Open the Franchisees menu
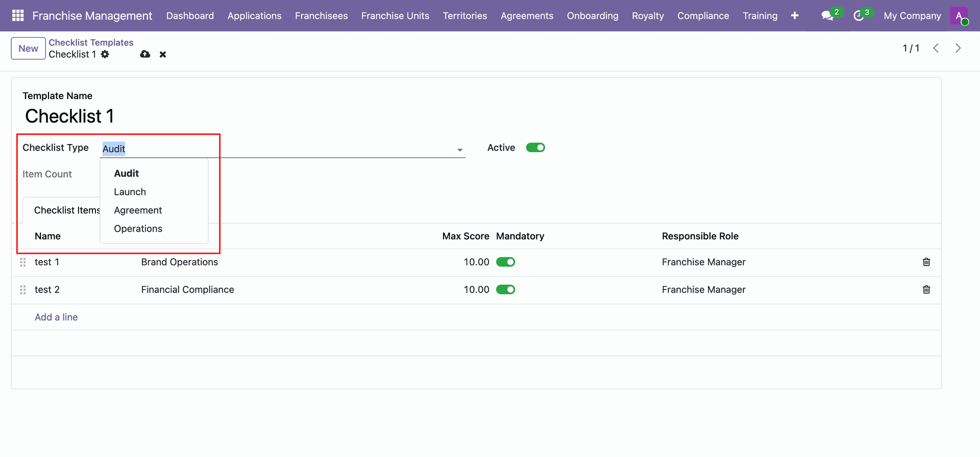Image resolution: width=980 pixels, height=457 pixels. point(321,16)
